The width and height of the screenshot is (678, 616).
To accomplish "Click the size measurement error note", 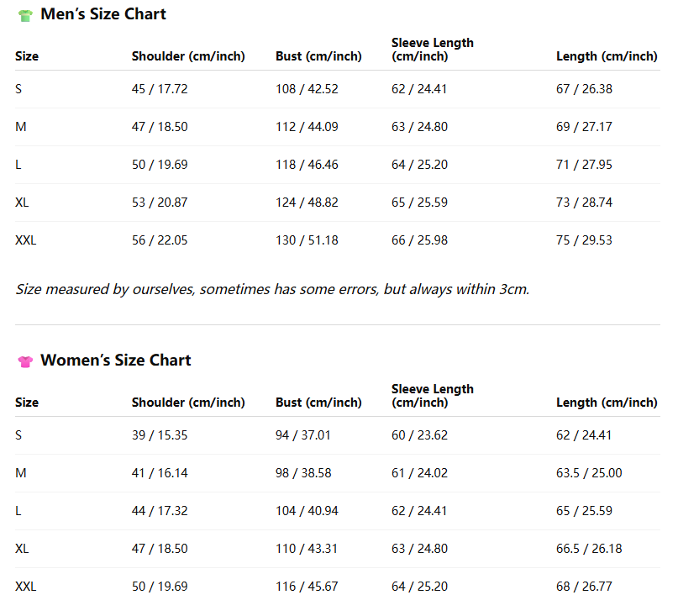I will point(272,289).
